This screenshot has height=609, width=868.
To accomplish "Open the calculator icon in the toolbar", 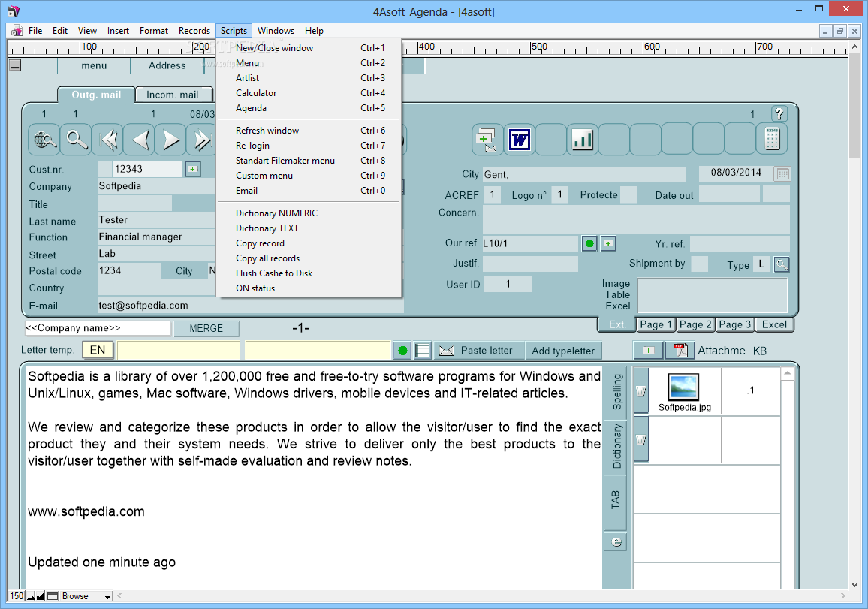I will (x=772, y=140).
